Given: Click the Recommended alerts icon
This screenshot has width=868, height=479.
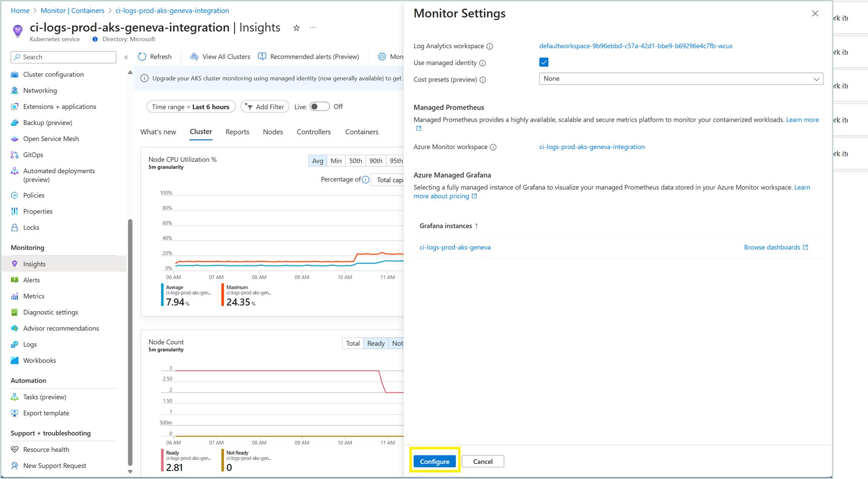Looking at the screenshot, I should point(262,57).
